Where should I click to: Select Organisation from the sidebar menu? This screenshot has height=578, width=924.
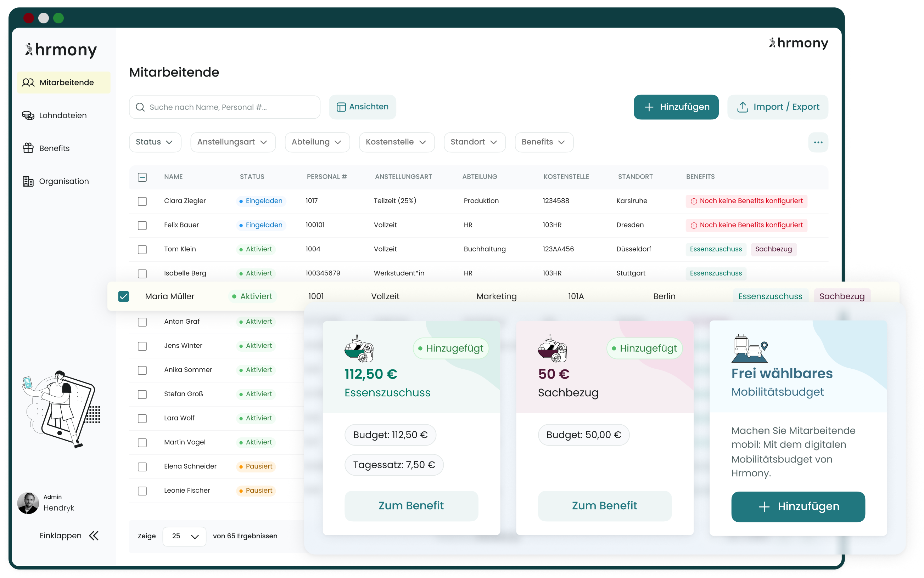63,181
